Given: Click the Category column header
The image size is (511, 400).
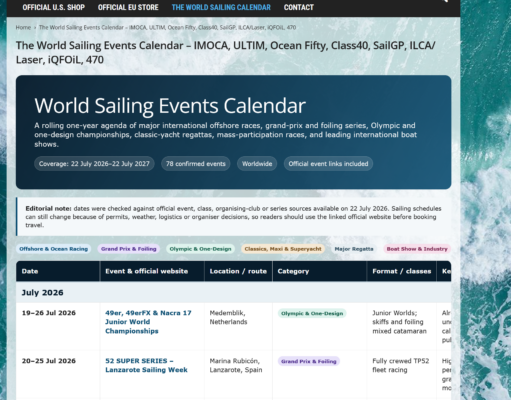Looking at the screenshot, I should click(320, 271).
